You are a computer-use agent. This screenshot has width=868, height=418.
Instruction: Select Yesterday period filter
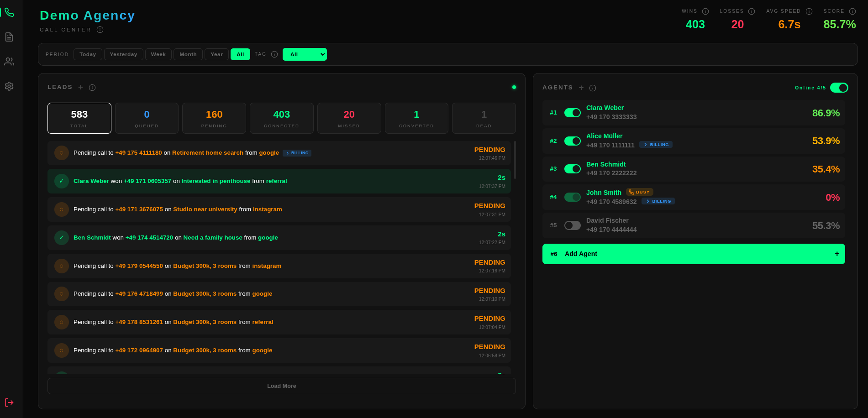[123, 54]
